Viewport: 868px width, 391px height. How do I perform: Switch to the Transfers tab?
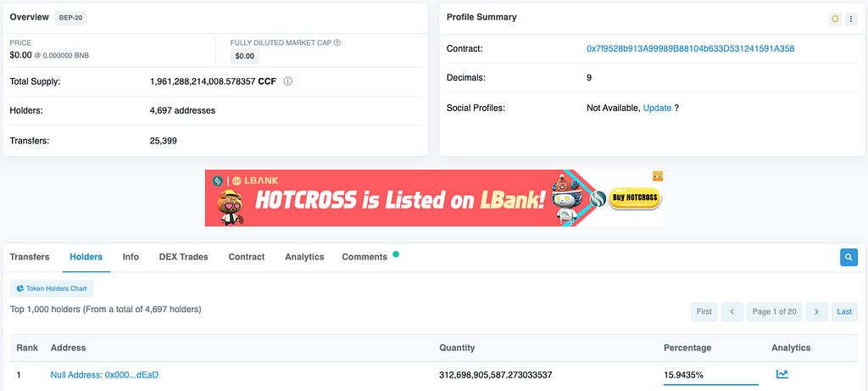click(x=30, y=257)
